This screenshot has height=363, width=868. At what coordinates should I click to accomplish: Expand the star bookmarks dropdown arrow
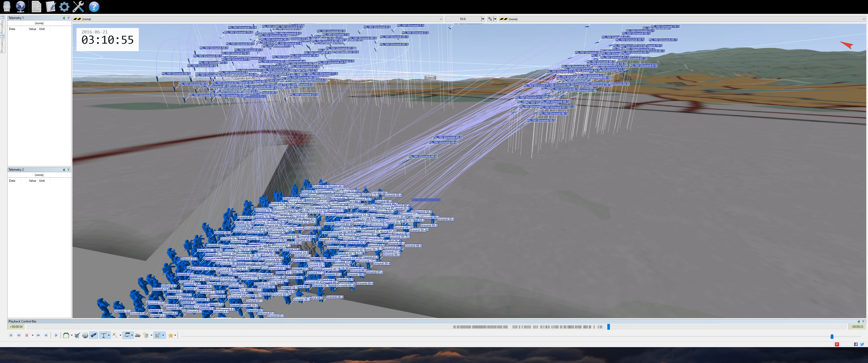pyautogui.click(x=175, y=335)
